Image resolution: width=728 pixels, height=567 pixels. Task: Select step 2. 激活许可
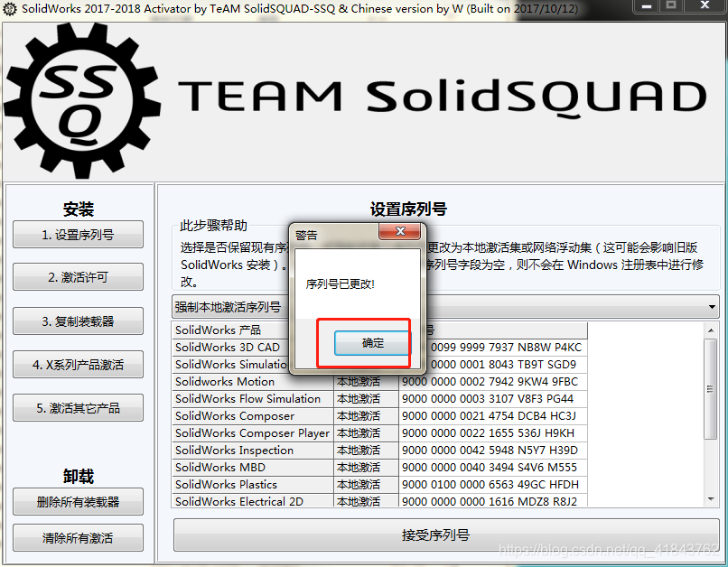(x=78, y=277)
